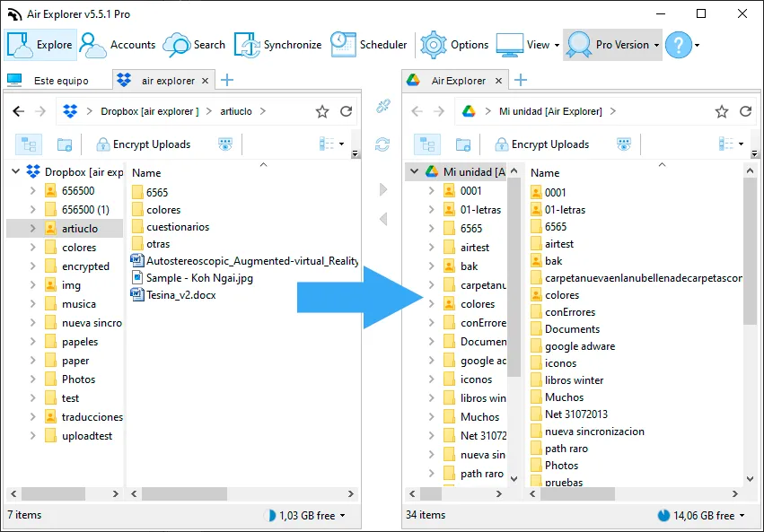Screen dimensions: 764x532
Task: Toggle Encrypt Uploads in the Dropbox pane
Action: pyautogui.click(x=144, y=144)
